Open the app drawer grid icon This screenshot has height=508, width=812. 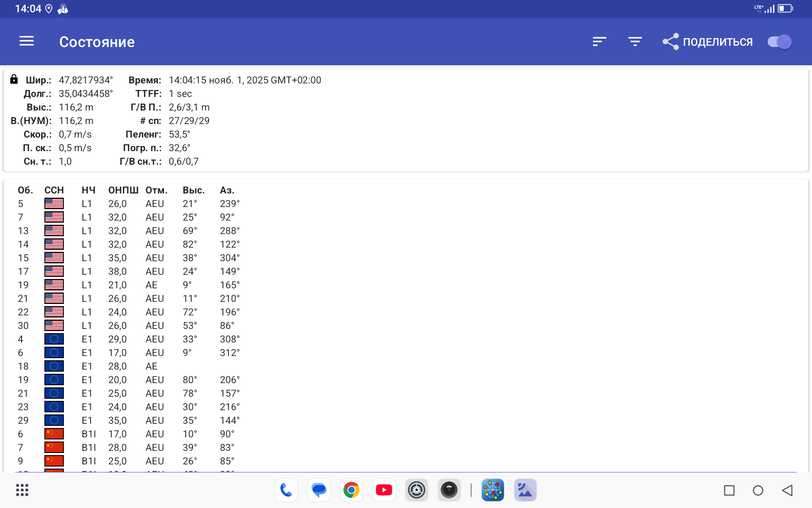tap(22, 490)
